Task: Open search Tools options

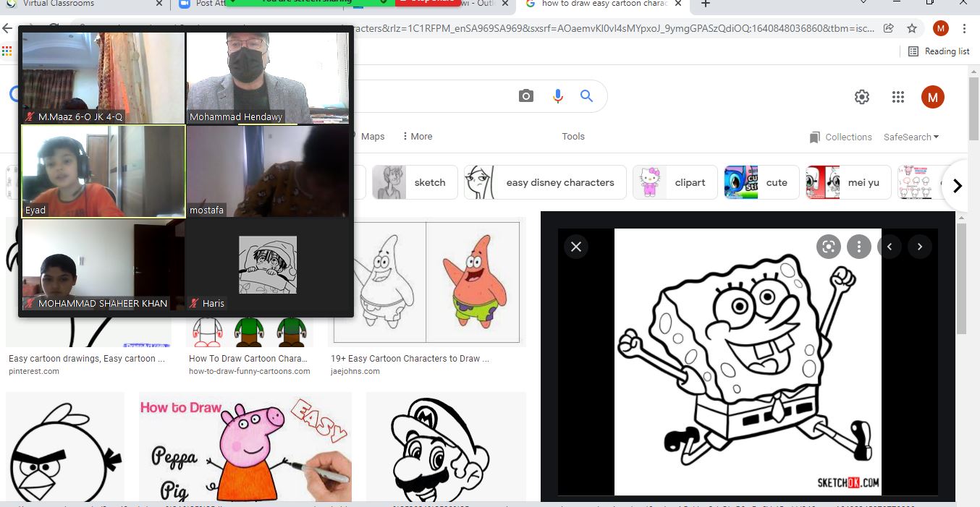Action: (x=573, y=137)
